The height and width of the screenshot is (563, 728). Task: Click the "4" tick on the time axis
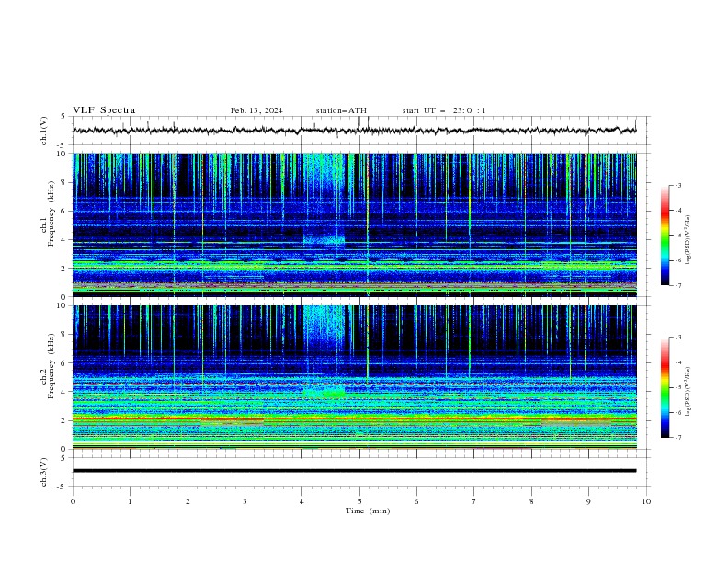(x=301, y=501)
